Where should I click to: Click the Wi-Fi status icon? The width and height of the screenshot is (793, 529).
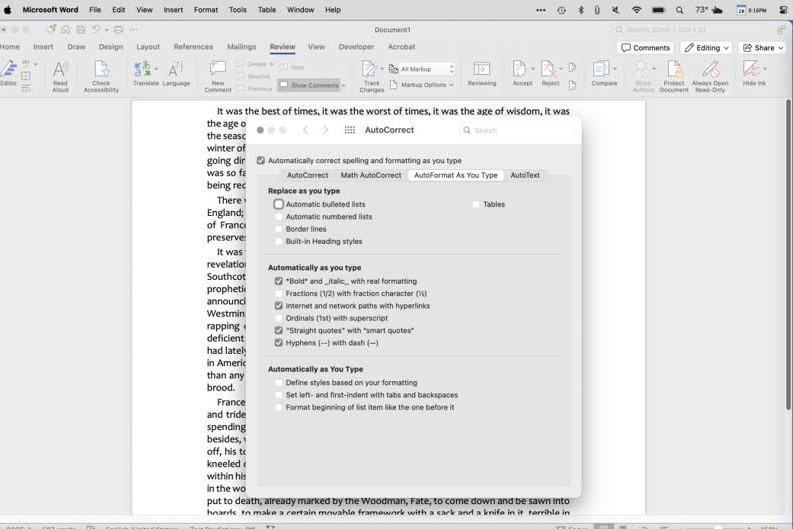637,10
